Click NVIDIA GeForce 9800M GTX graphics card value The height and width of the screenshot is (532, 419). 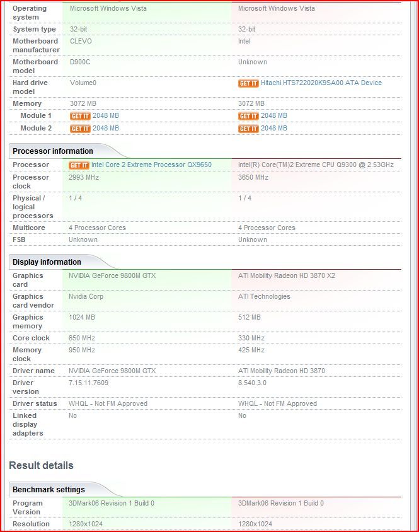point(112,275)
